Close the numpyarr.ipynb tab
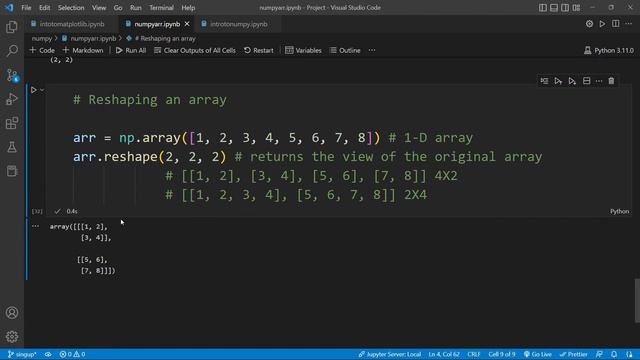640x360 pixels. pyautogui.click(x=187, y=24)
